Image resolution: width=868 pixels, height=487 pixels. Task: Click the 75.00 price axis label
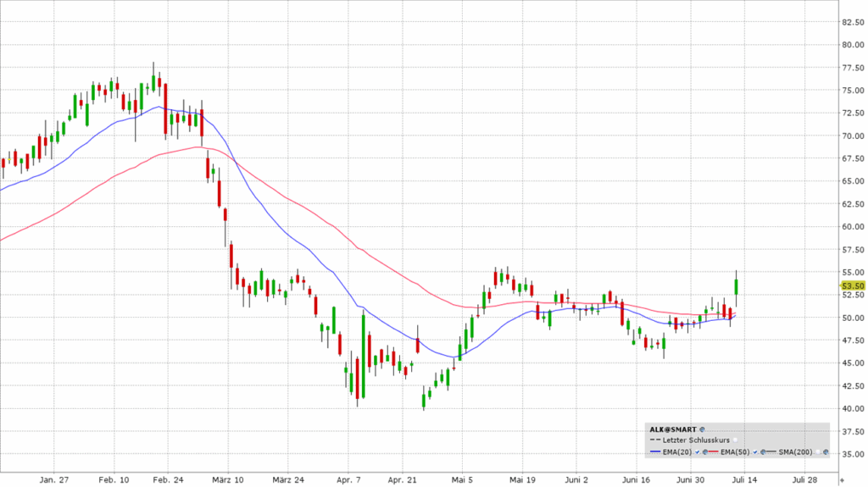[853, 91]
